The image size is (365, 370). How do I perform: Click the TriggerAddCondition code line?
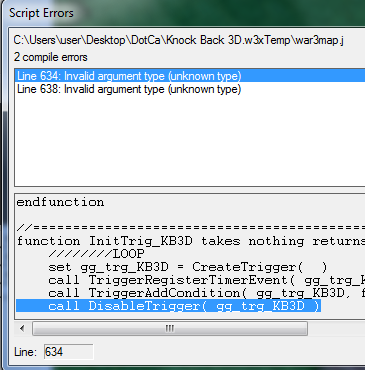click(206, 293)
